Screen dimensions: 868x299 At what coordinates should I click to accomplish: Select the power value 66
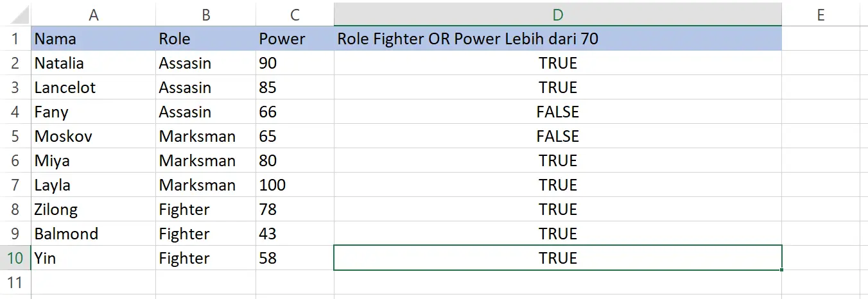tap(295, 112)
